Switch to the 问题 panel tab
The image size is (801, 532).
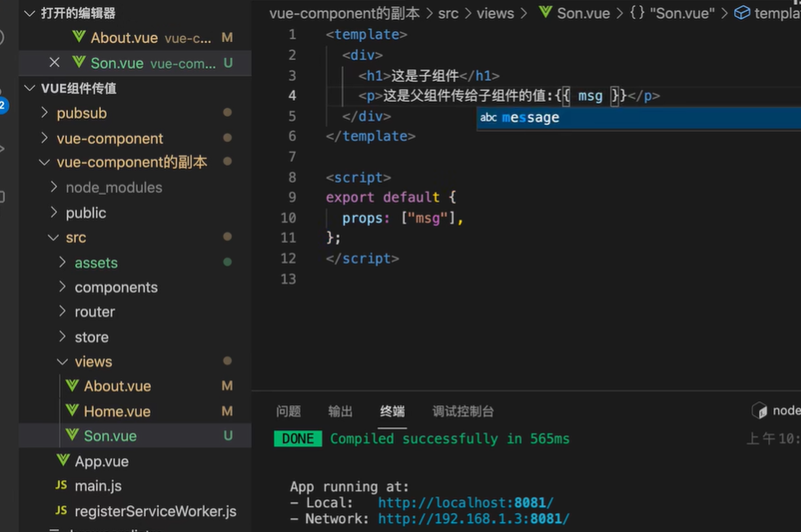(x=288, y=411)
